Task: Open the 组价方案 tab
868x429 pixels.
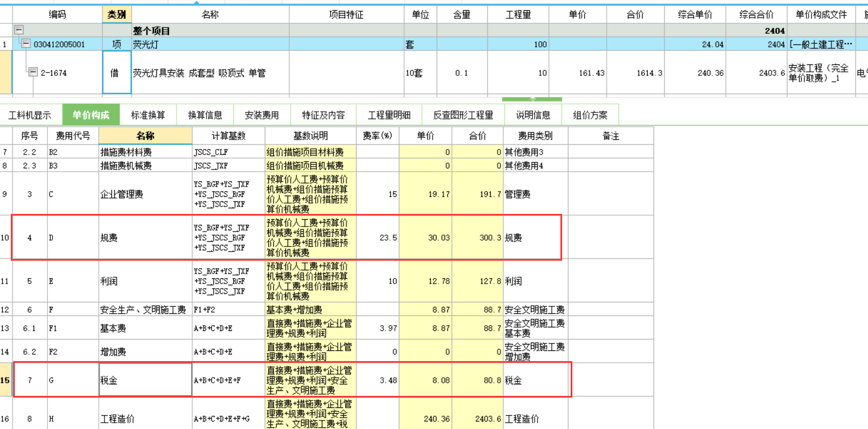Action: coord(590,115)
